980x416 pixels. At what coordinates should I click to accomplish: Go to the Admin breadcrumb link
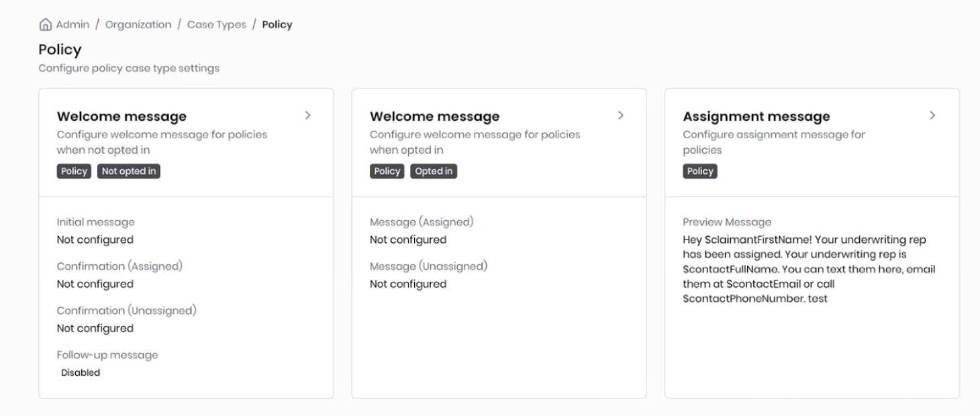click(72, 25)
